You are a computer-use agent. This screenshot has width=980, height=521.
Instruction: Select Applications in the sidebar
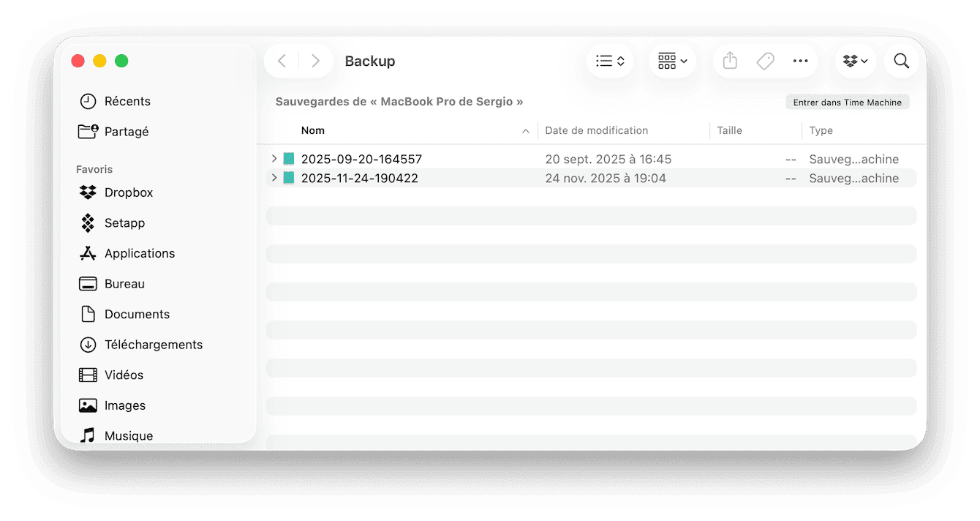coord(139,253)
